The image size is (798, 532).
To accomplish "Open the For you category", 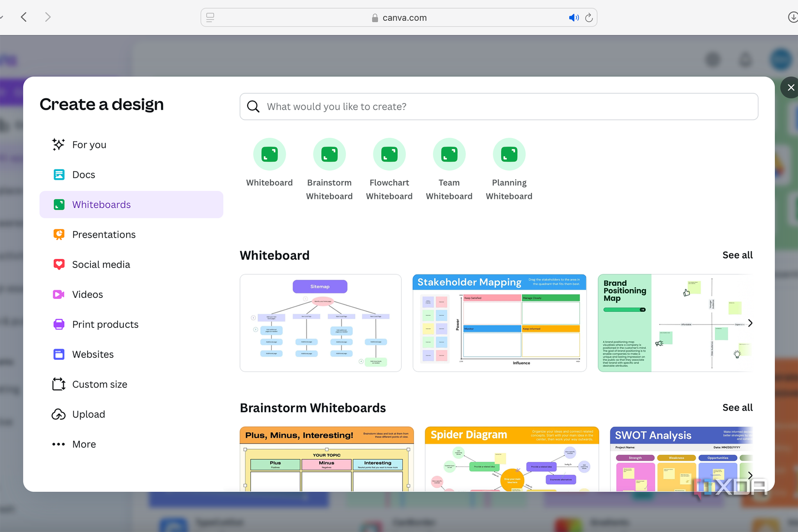I will click(x=131, y=145).
